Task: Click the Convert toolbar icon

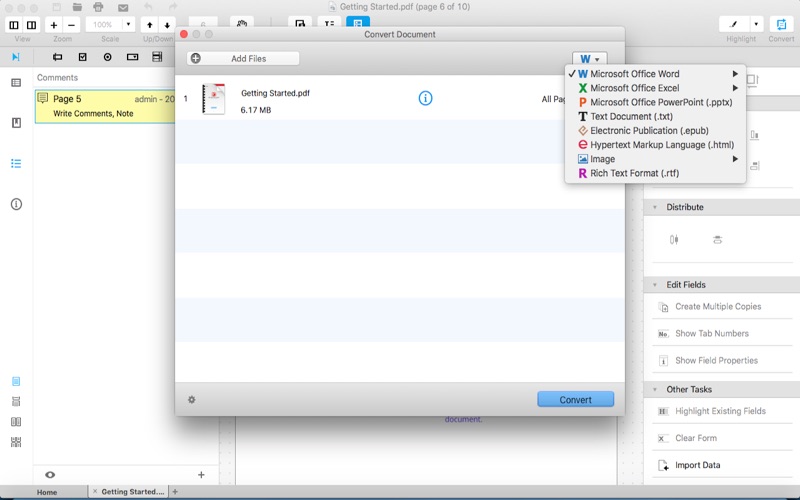Action: 781,24
